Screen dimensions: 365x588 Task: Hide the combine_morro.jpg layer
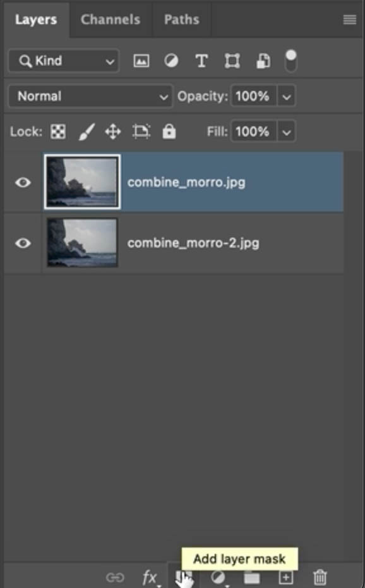23,182
